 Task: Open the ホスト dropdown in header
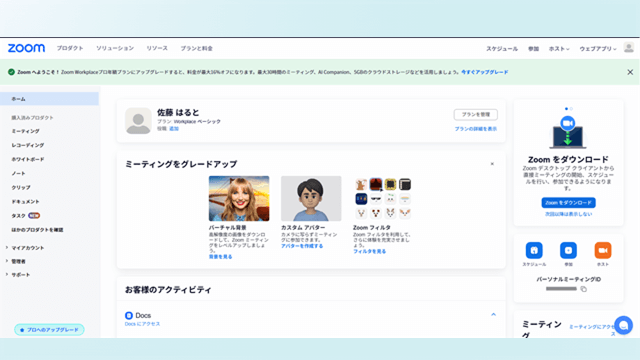coord(559,49)
